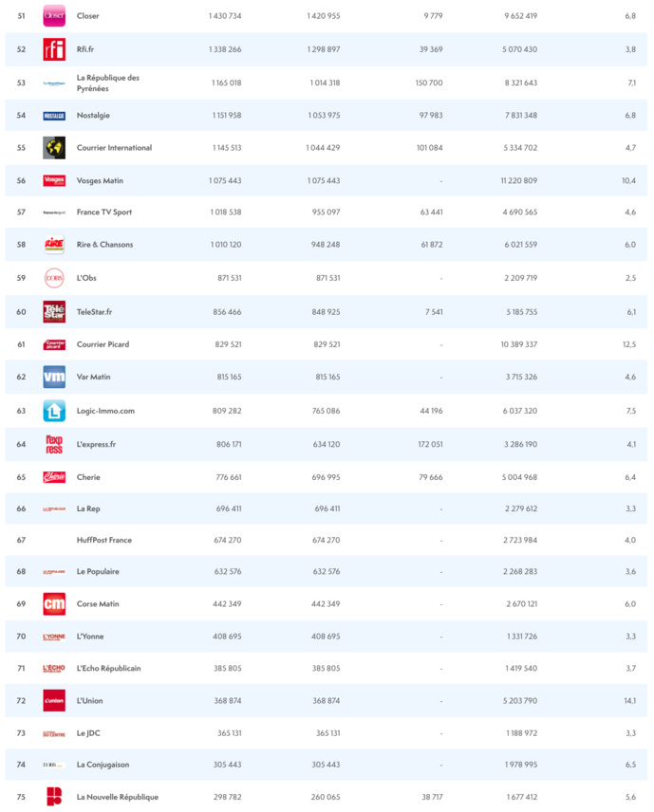Click rank number 61 cell
The width and height of the screenshot is (654, 812).
(x=21, y=344)
